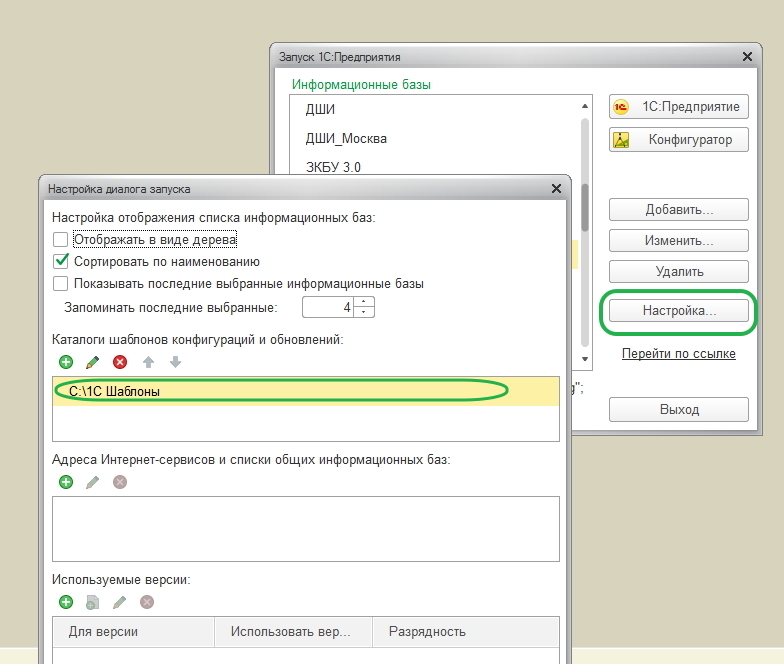Follow the 'Перейти по ссылке' link
Viewport: 784px width, 664px height.
[678, 354]
